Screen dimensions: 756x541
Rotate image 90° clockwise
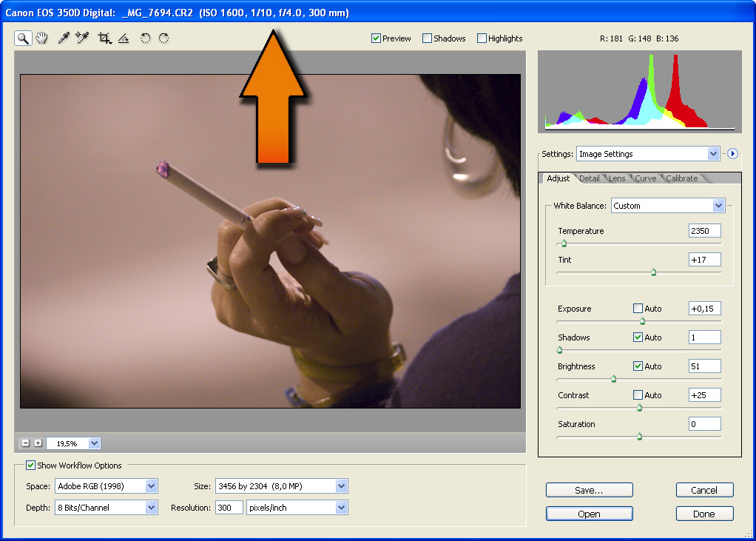pyautogui.click(x=164, y=38)
